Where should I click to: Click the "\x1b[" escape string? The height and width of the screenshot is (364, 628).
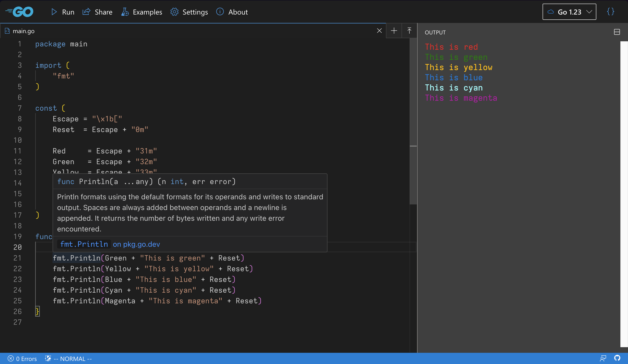pyautogui.click(x=107, y=119)
